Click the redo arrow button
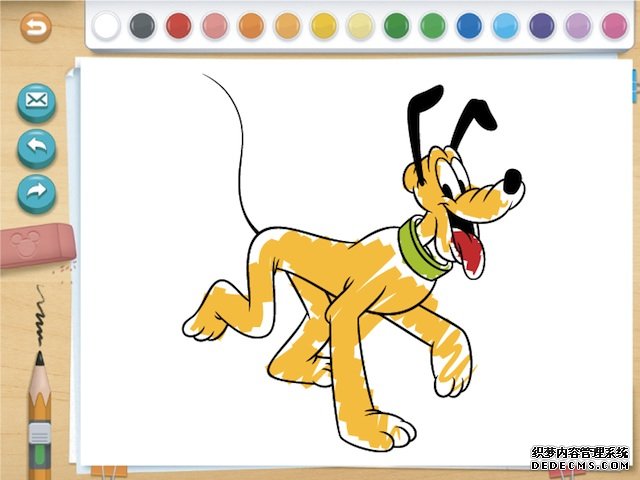The image size is (640, 480). point(37,194)
